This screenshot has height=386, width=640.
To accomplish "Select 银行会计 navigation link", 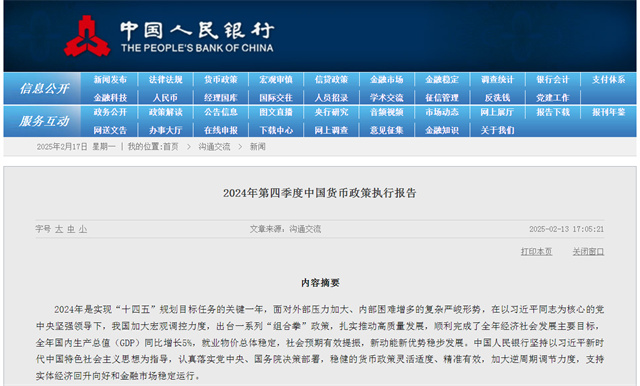I will click(x=553, y=80).
